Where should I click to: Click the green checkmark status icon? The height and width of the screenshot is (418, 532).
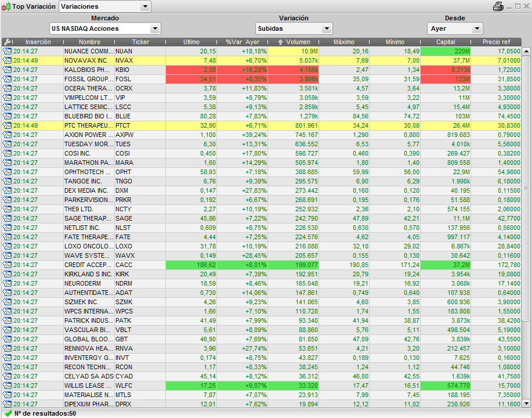tap(8, 413)
